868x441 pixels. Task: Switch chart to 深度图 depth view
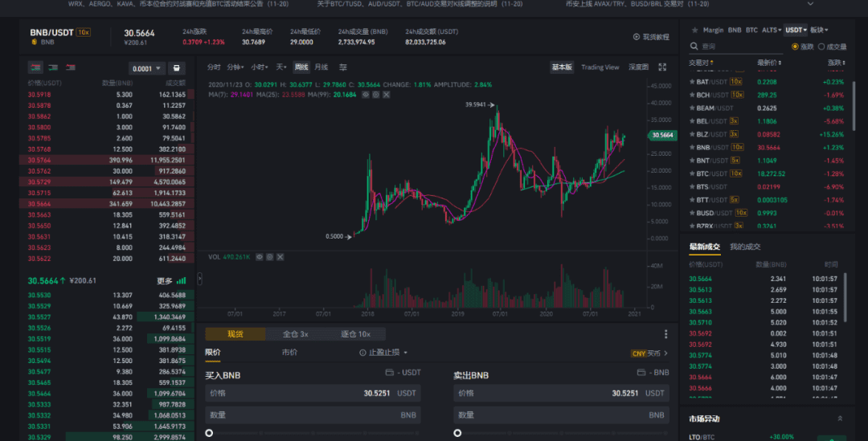[x=638, y=67]
